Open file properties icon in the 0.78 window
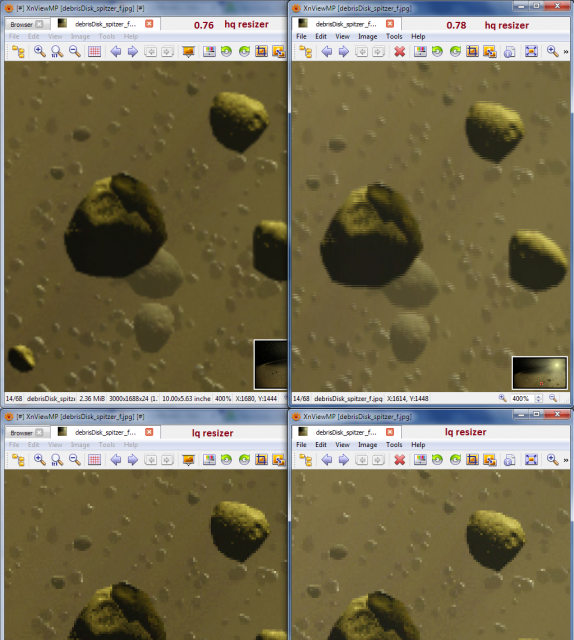 pos(509,52)
